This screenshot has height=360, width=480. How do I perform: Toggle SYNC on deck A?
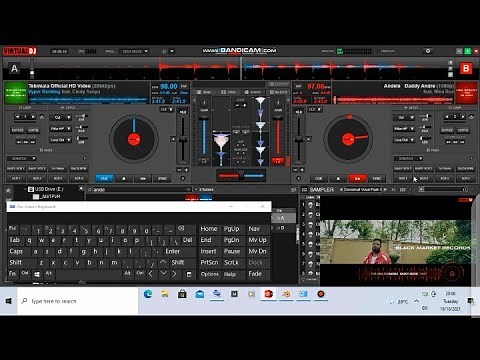tap(162, 179)
